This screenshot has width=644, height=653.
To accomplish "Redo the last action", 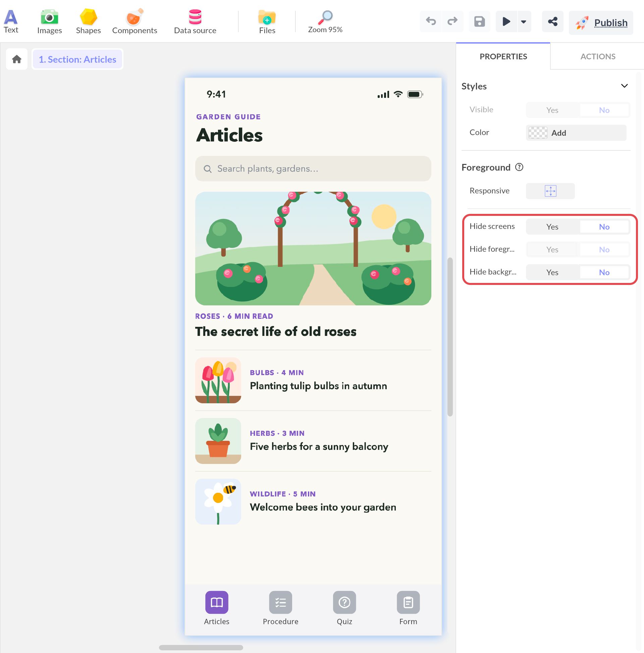I will click(x=452, y=22).
